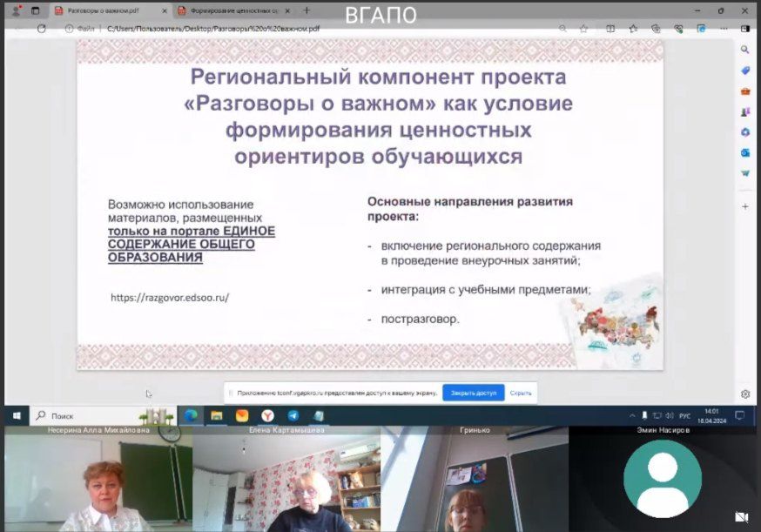Open a new browser tab
The width and height of the screenshot is (761, 532).
(306, 10)
